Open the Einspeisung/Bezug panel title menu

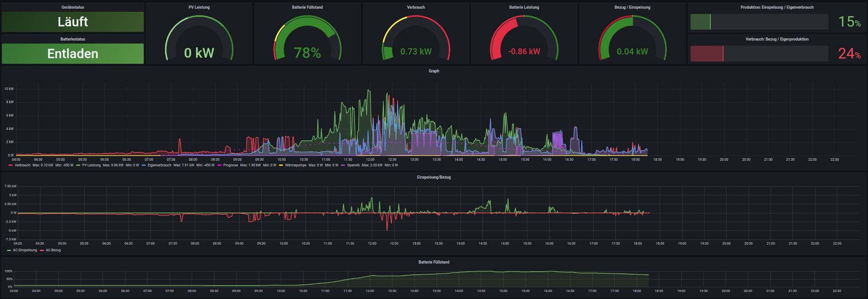pyautogui.click(x=434, y=177)
